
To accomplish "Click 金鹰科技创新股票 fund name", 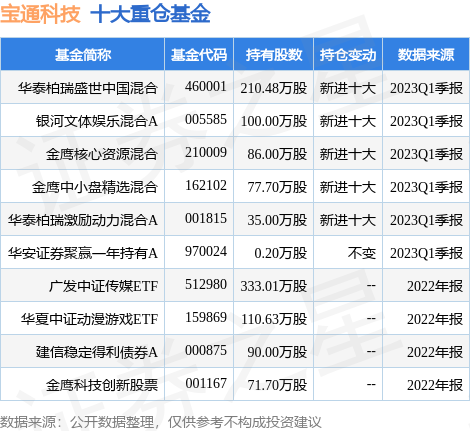I will click(x=101, y=385).
